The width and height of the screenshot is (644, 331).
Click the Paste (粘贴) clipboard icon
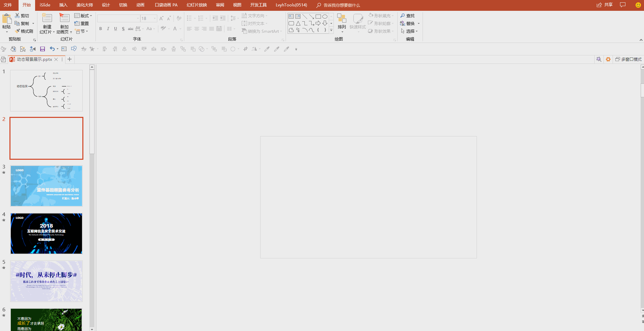click(6, 19)
